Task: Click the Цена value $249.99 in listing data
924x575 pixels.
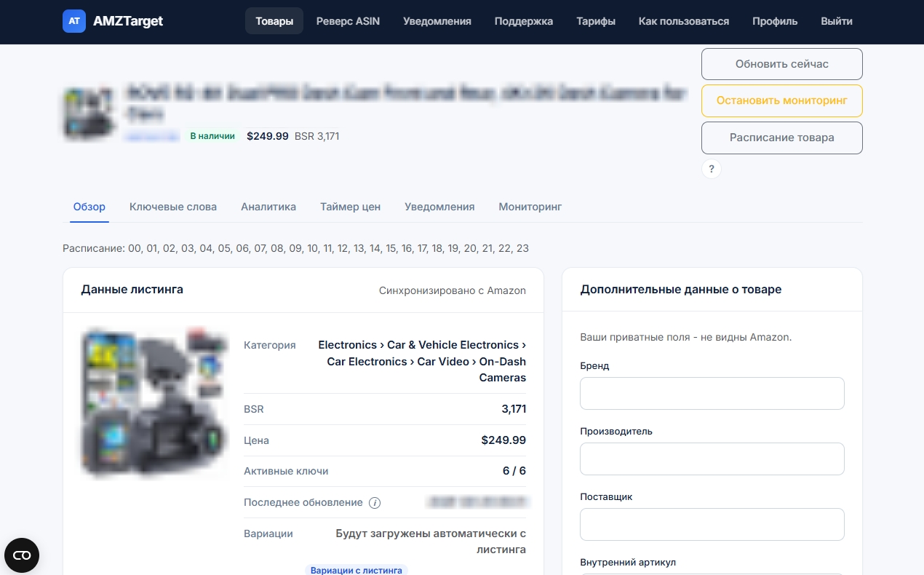Action: click(x=503, y=440)
